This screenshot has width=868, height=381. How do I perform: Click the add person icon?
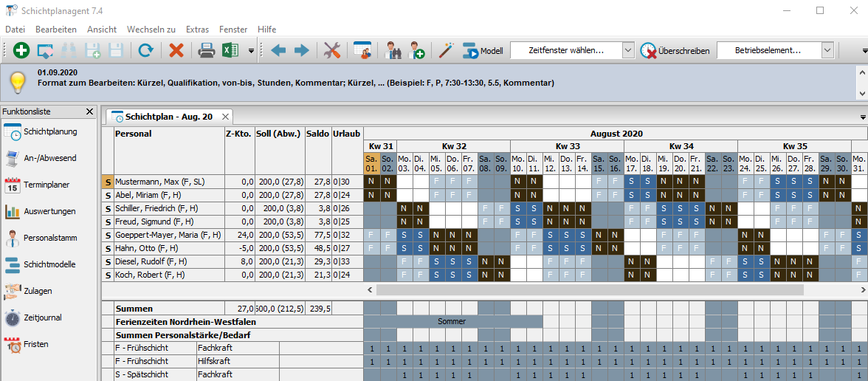416,51
